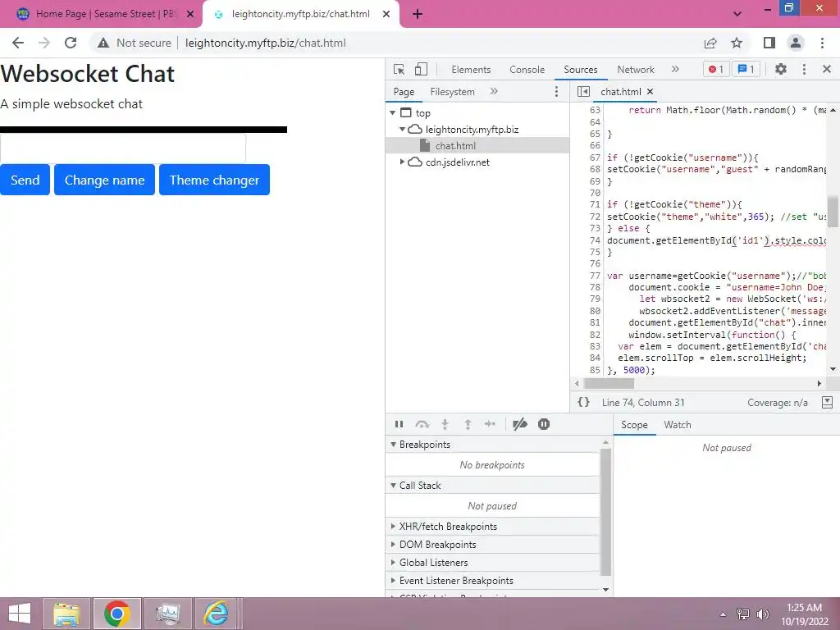Click the Step into icon
Image resolution: width=840 pixels, height=630 pixels.
445,424
